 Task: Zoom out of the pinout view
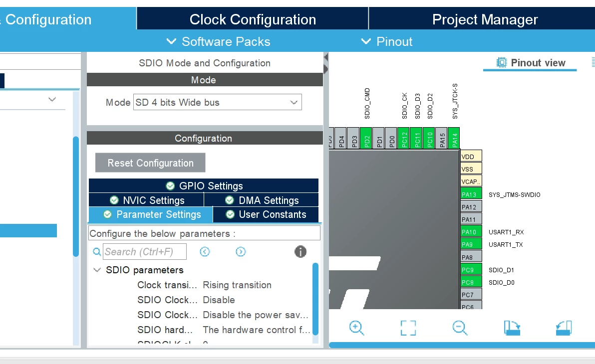(460, 328)
